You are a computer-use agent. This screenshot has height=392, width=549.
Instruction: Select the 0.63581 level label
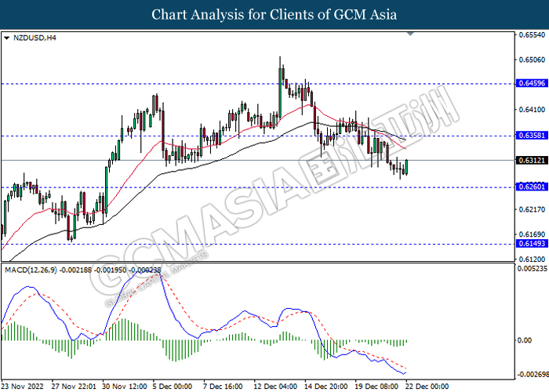[x=532, y=136]
